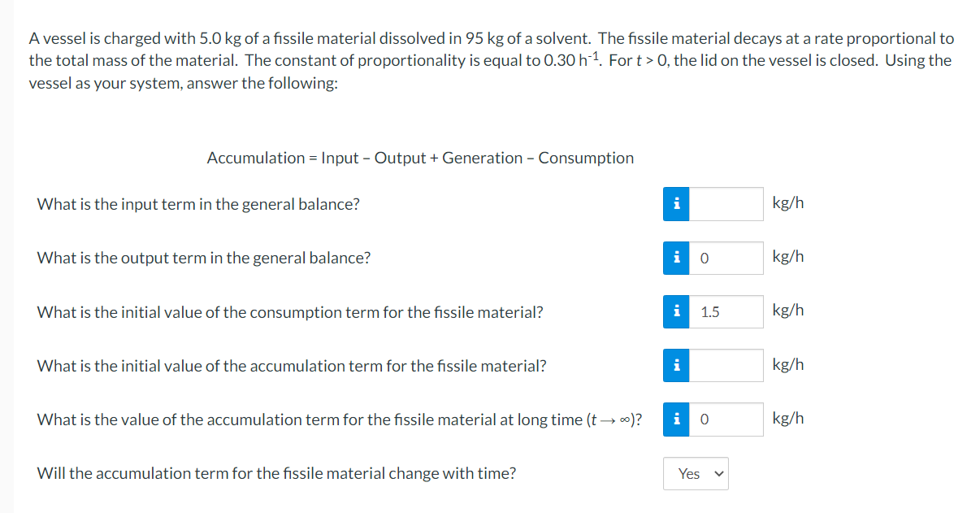Screen dimensions: 980x513
Task: Open the Yes dropdown for accumulation change
Action: [696, 473]
